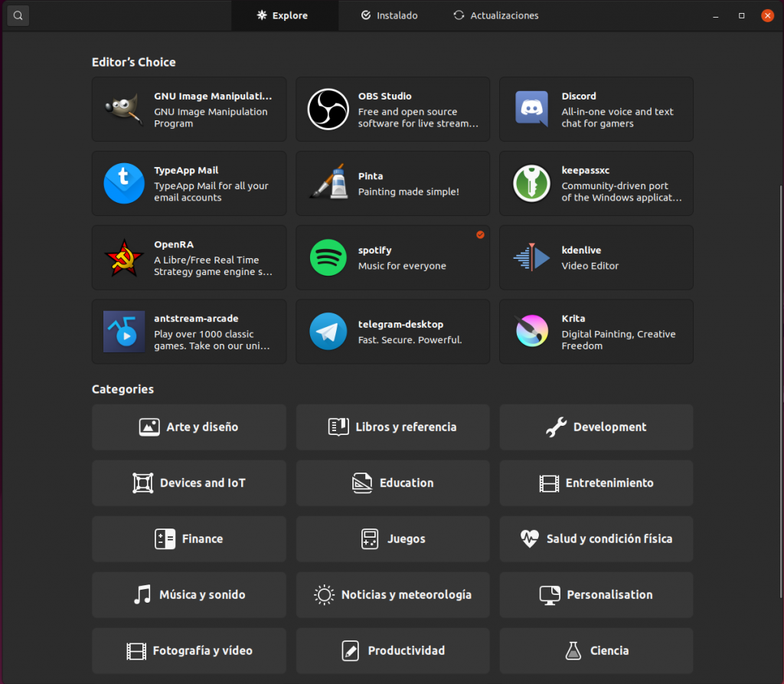Screen dimensions: 784x684
Task: Switch to the Instalado tab
Action: (389, 15)
